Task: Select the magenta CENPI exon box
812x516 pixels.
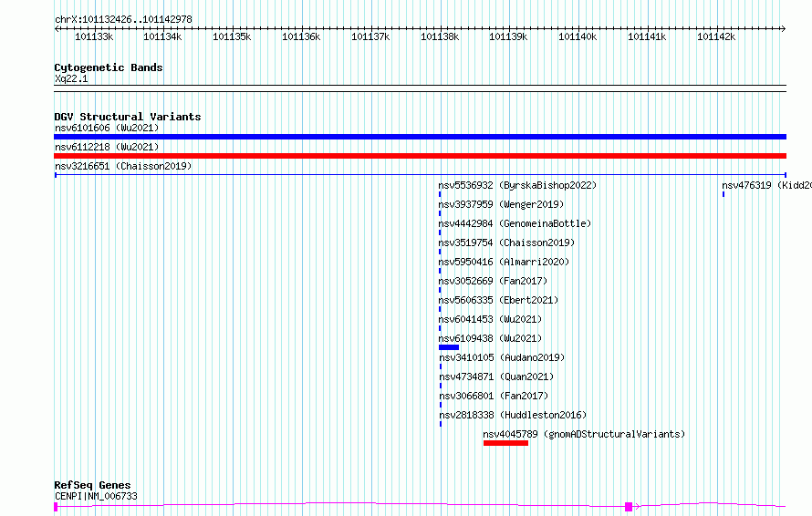Action: coord(629,507)
